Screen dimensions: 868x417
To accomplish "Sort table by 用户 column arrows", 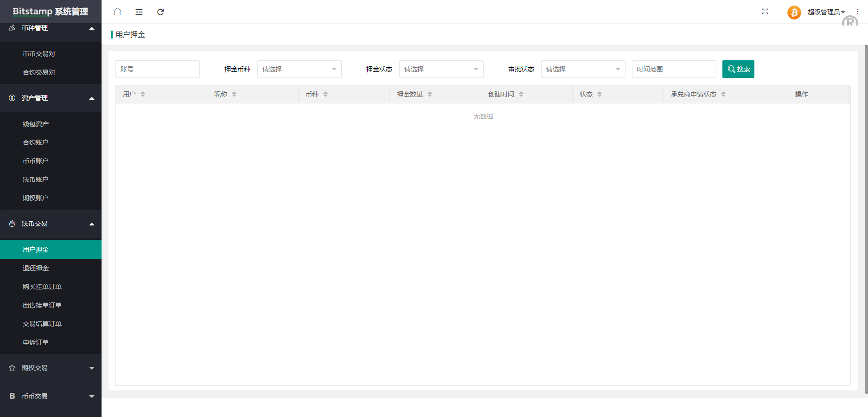I will tap(143, 94).
